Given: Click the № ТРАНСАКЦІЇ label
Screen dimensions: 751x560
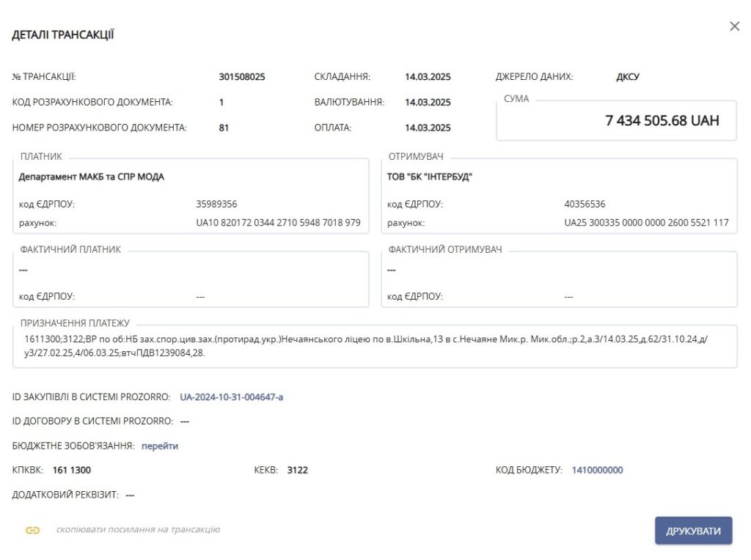Looking at the screenshot, I should (44, 76).
